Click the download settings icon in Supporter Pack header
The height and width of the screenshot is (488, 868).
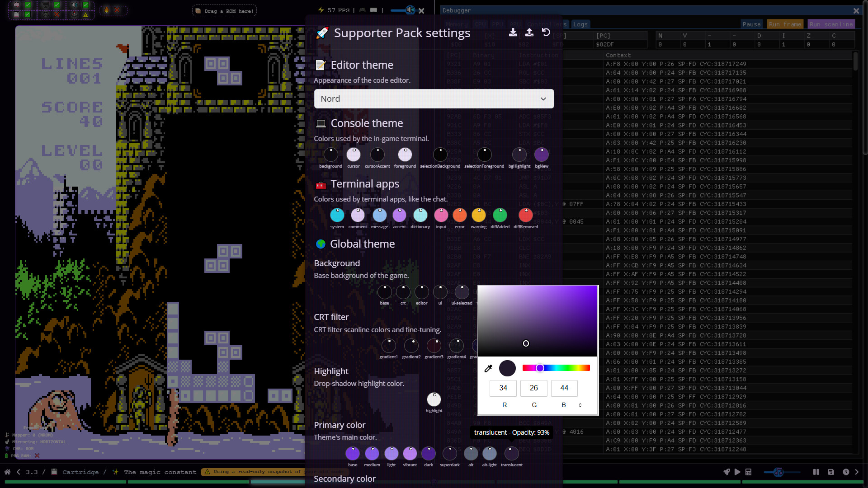[x=513, y=33]
